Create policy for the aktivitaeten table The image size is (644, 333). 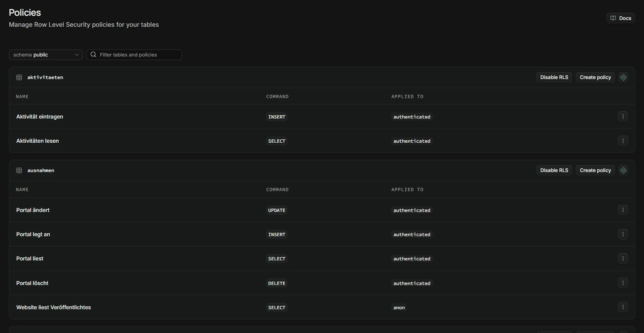tap(595, 77)
